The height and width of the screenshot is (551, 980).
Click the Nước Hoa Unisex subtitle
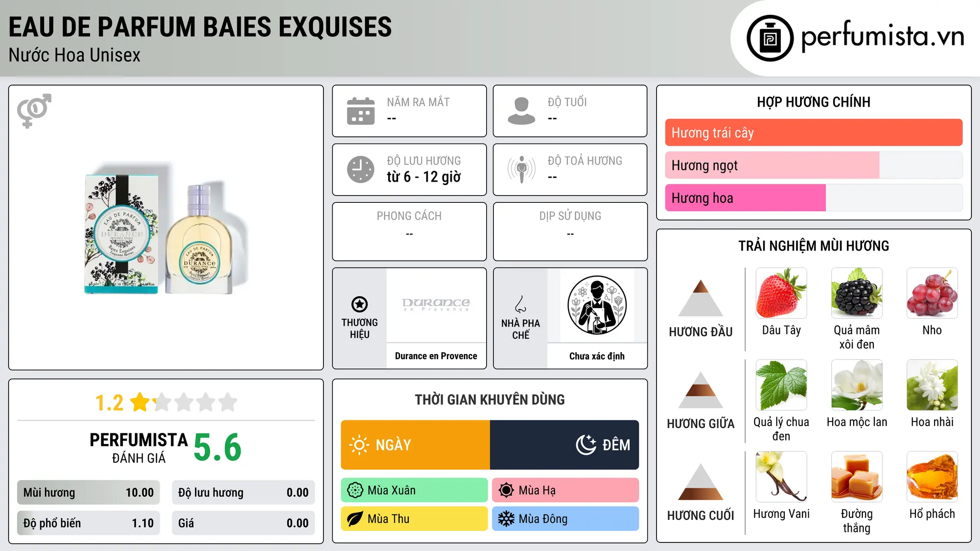(75, 55)
